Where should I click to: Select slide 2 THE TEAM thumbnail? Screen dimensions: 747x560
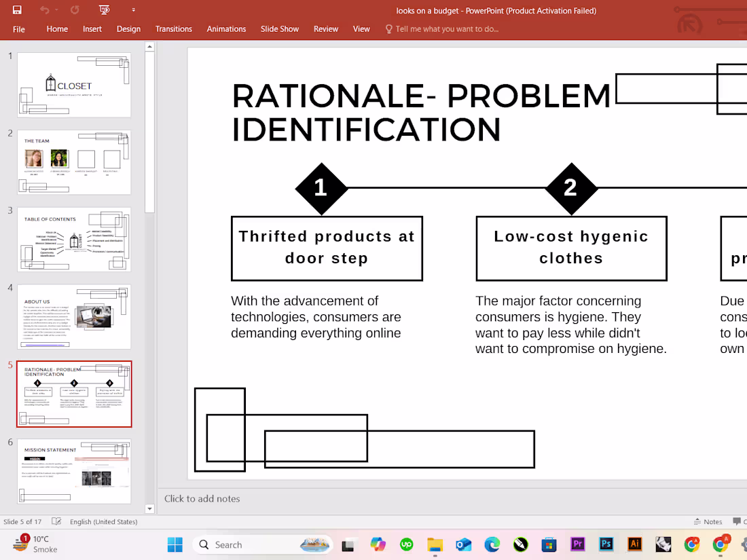(74, 162)
